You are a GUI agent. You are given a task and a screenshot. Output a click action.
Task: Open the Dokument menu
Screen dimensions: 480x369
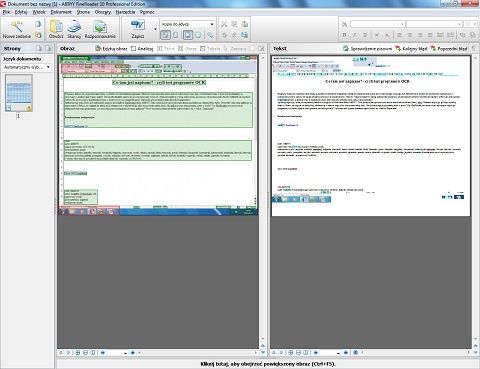[x=61, y=12]
